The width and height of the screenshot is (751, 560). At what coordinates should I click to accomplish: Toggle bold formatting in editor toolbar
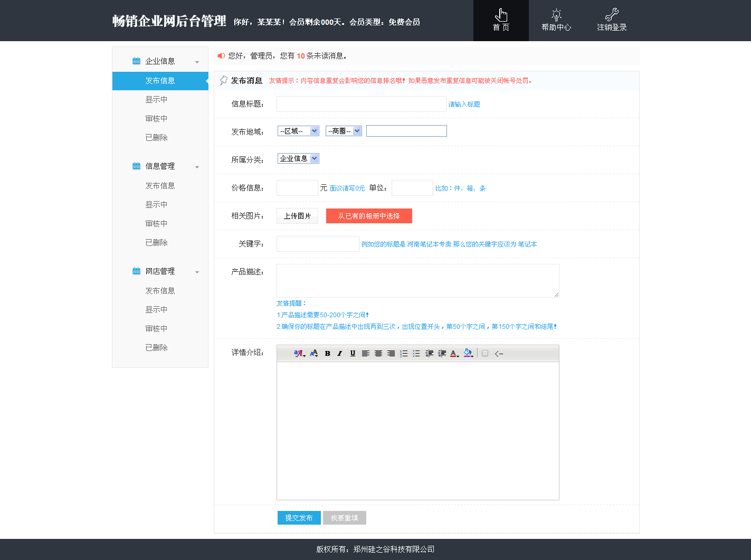(327, 354)
